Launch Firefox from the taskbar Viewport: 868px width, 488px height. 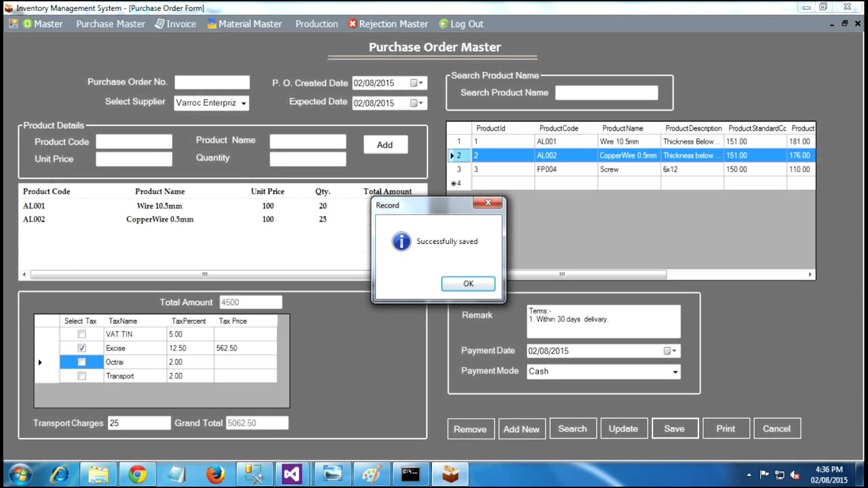(216, 474)
